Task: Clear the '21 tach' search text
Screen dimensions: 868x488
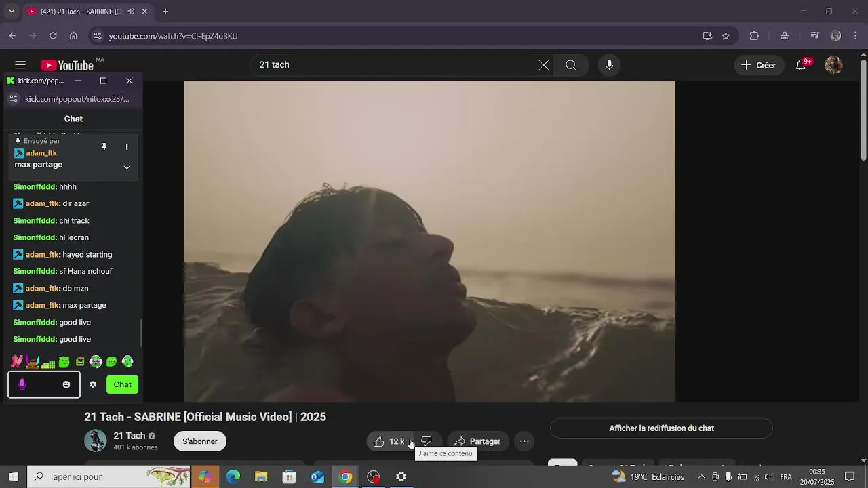Action: (x=544, y=65)
